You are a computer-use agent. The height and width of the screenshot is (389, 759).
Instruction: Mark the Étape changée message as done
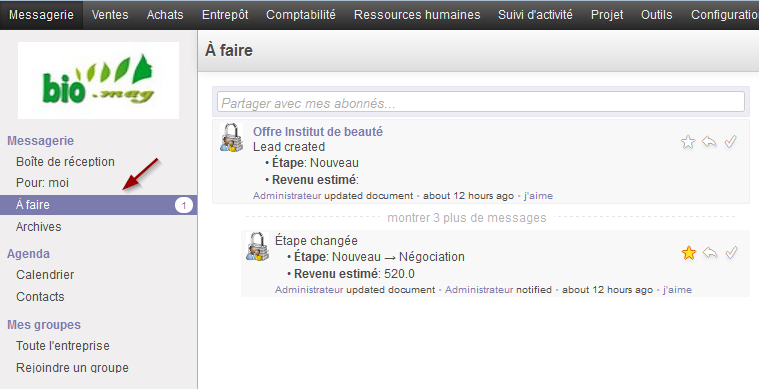tap(731, 253)
